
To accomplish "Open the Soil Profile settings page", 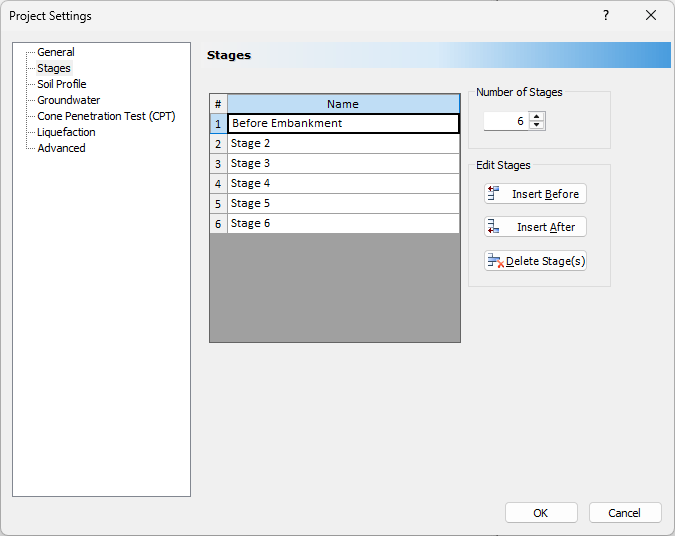I will click(62, 84).
